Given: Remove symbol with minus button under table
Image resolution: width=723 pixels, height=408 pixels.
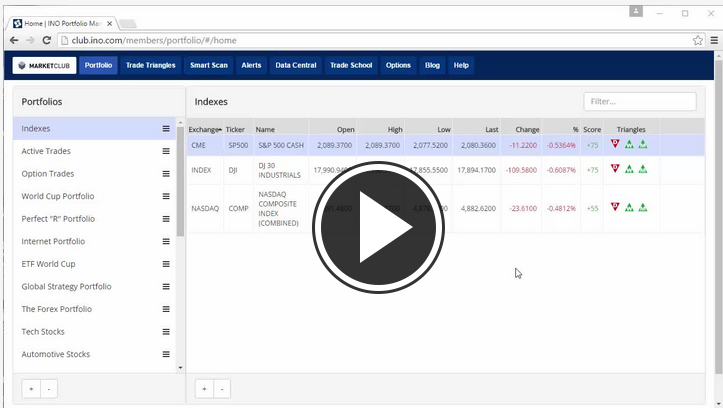Looking at the screenshot, I should (x=221, y=388).
